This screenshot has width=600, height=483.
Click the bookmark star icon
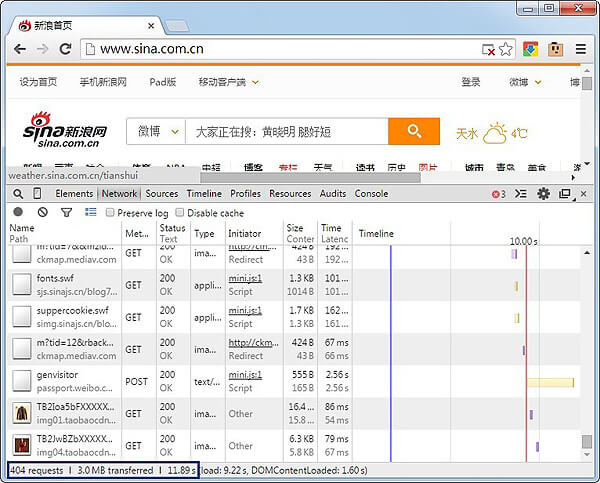coord(505,49)
